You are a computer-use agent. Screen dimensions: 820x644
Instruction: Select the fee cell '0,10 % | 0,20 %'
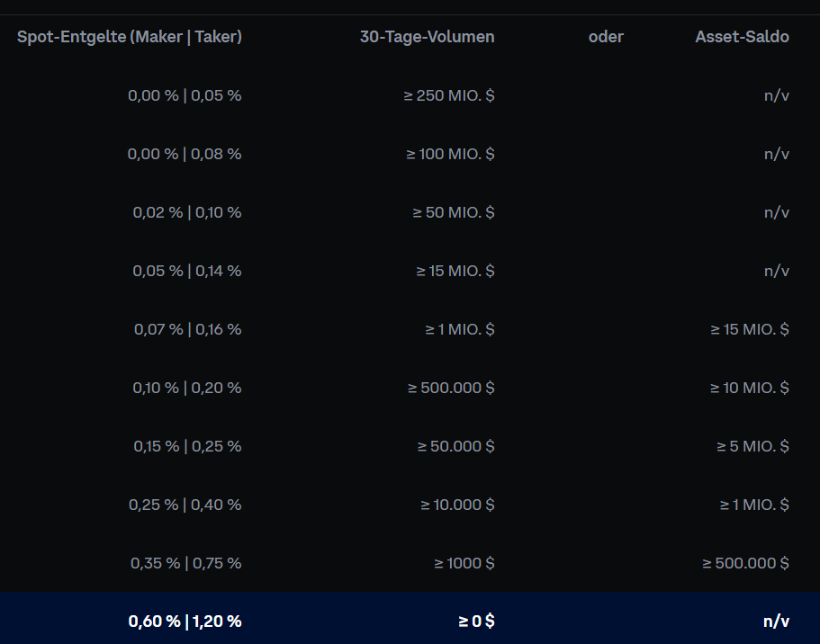pos(187,389)
